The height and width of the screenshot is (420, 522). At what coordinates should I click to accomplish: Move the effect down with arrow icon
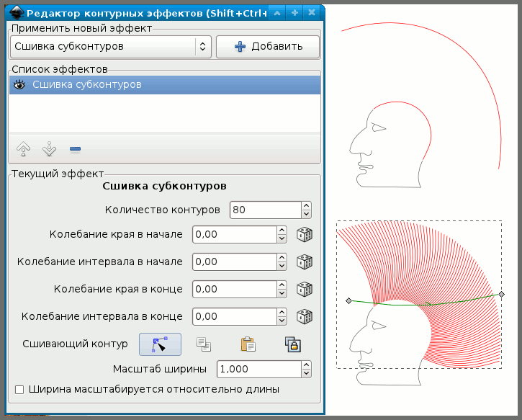[x=49, y=149]
